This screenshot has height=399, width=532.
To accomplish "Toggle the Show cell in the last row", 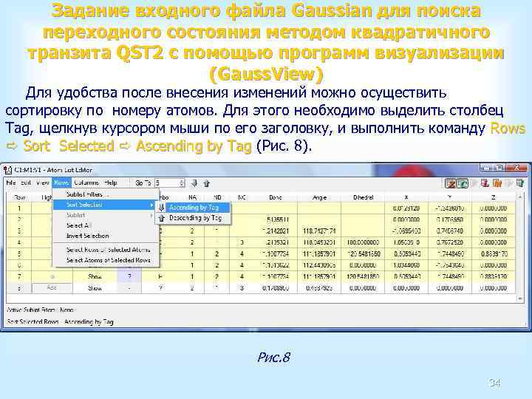I will (x=95, y=288).
